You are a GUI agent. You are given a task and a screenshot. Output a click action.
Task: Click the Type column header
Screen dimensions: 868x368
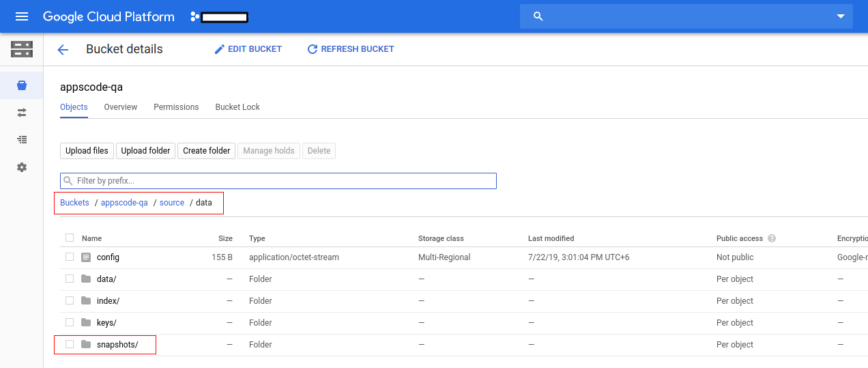257,238
